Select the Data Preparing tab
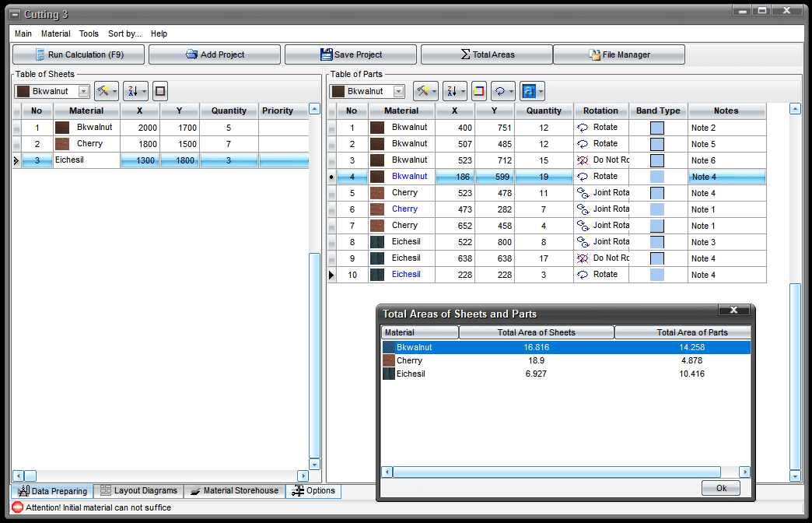The image size is (812, 523). 52,491
